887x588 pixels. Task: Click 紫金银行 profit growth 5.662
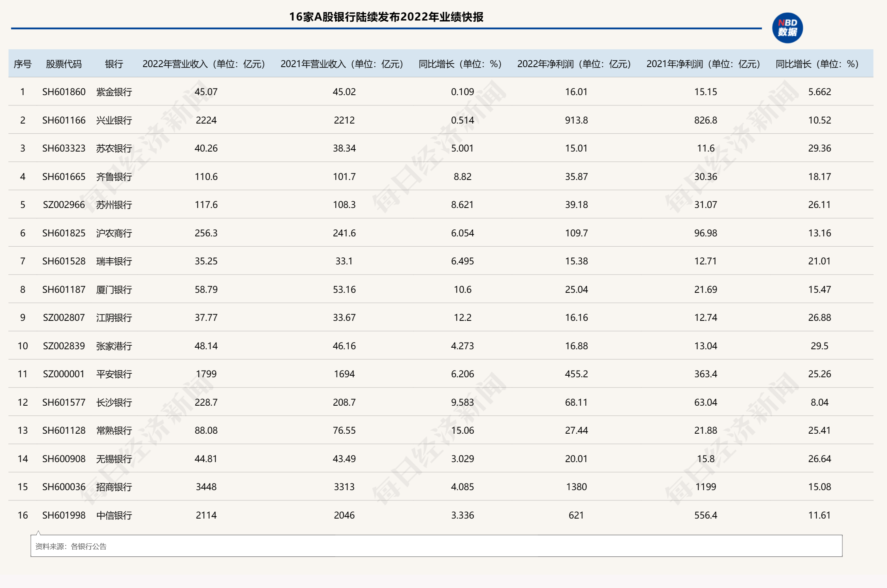pos(819,92)
